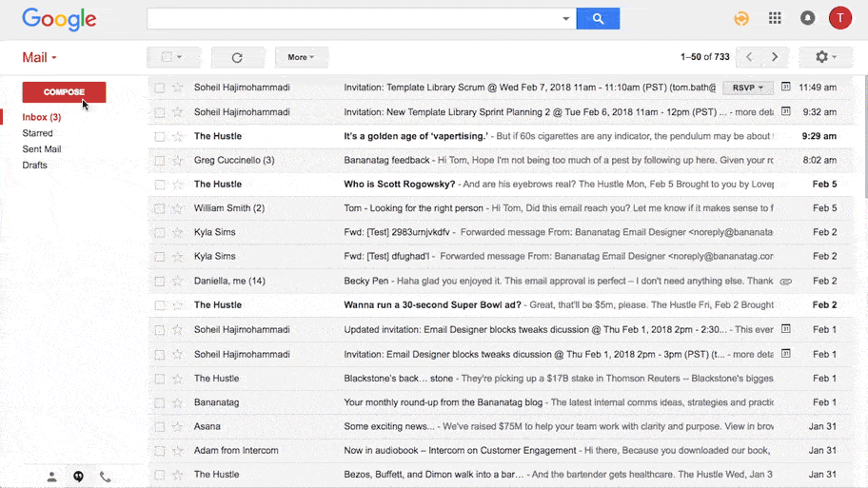The image size is (868, 488).
Task: Star the William Smith email
Action: (177, 208)
